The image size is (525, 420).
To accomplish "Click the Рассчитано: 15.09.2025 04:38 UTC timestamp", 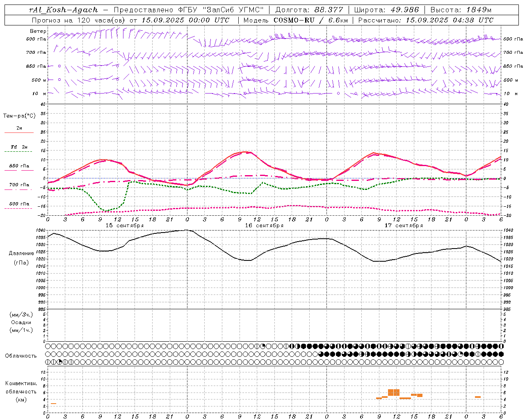I will pos(426,20).
